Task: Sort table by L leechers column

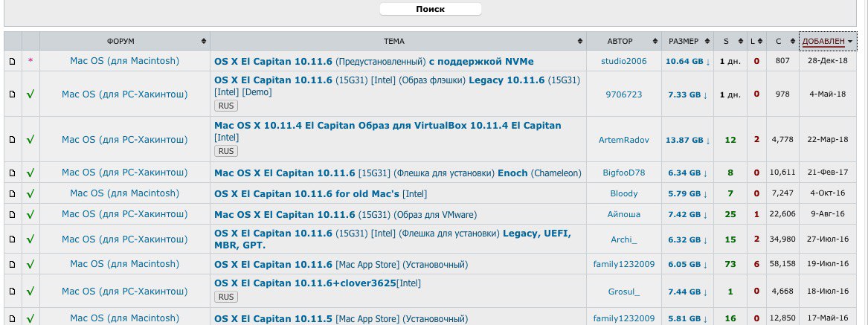Action: (756, 41)
